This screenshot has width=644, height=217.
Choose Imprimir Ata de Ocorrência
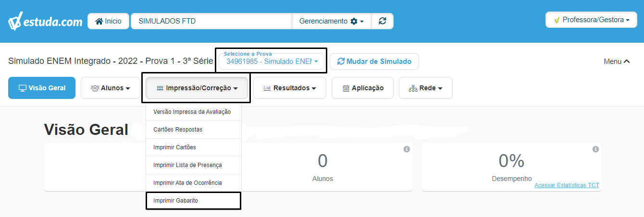pyautogui.click(x=193, y=183)
